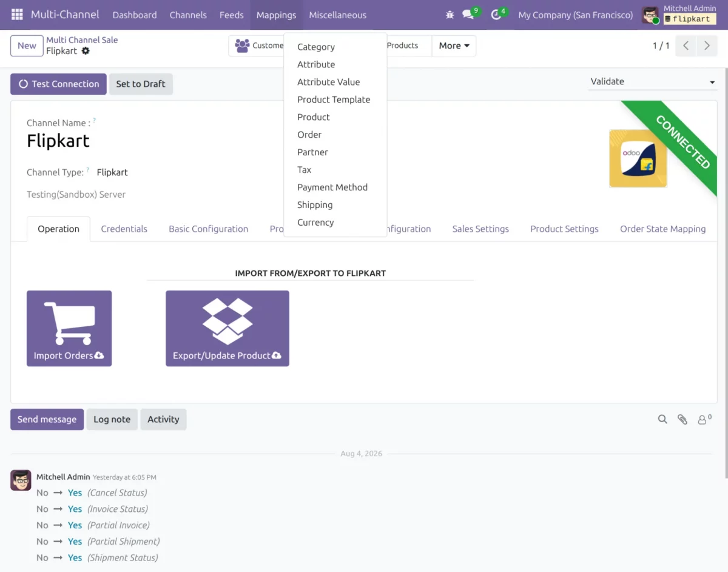The width and height of the screenshot is (728, 572).
Task: Click the Flipkart channel name field
Action: pos(58,141)
